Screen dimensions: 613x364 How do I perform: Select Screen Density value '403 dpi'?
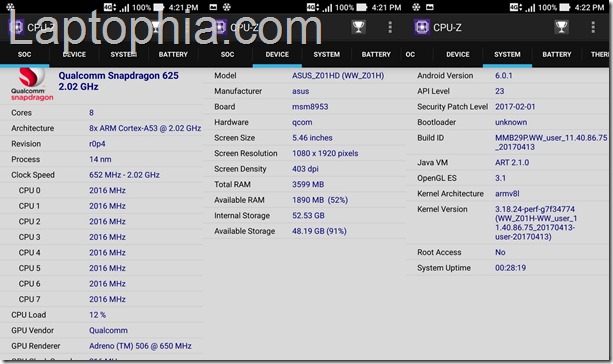pos(305,169)
